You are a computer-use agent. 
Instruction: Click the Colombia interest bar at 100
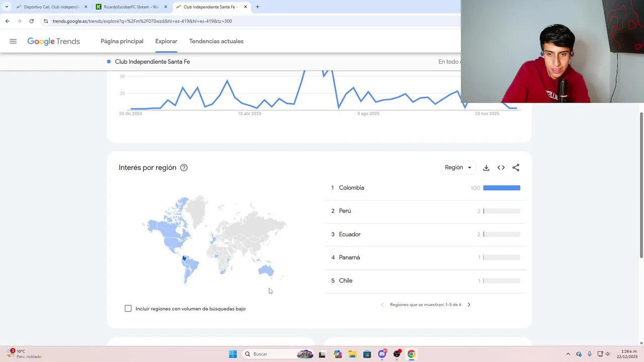[x=502, y=188]
